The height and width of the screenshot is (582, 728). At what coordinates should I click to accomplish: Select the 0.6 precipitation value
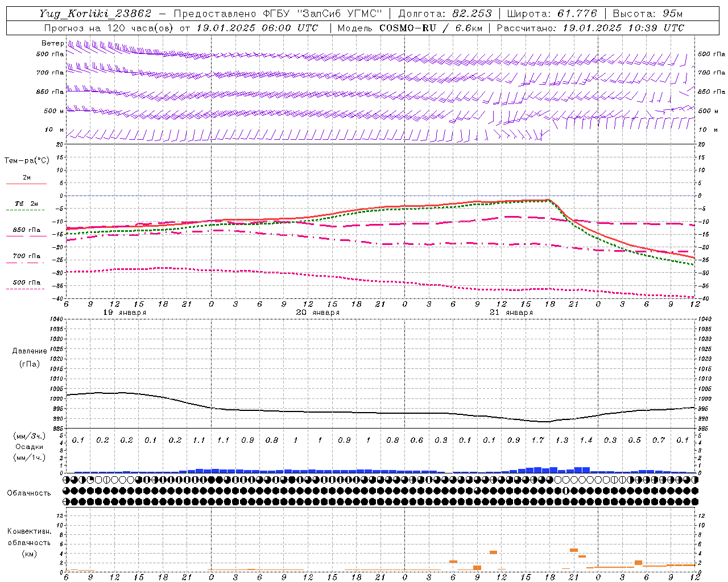[x=417, y=440]
